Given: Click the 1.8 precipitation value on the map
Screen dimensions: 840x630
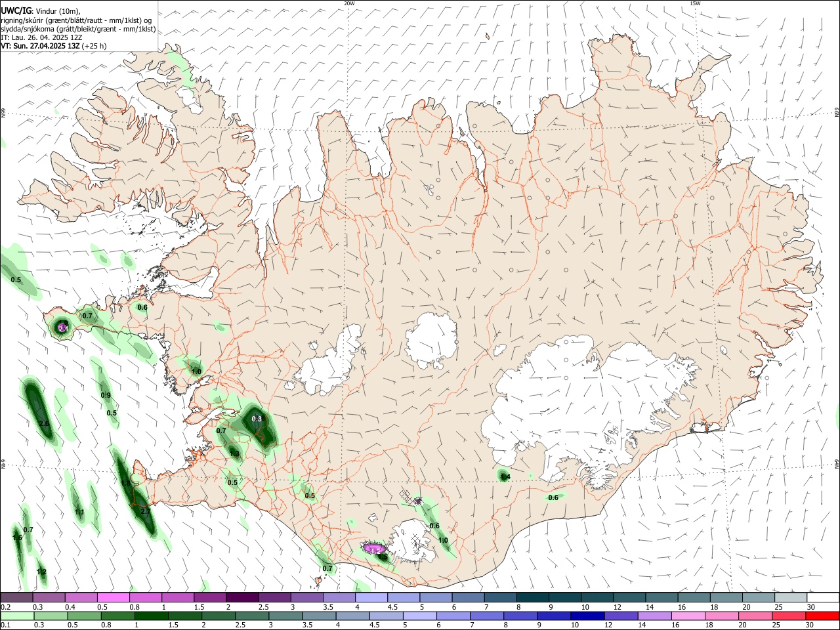Looking at the screenshot, I should (125, 483).
